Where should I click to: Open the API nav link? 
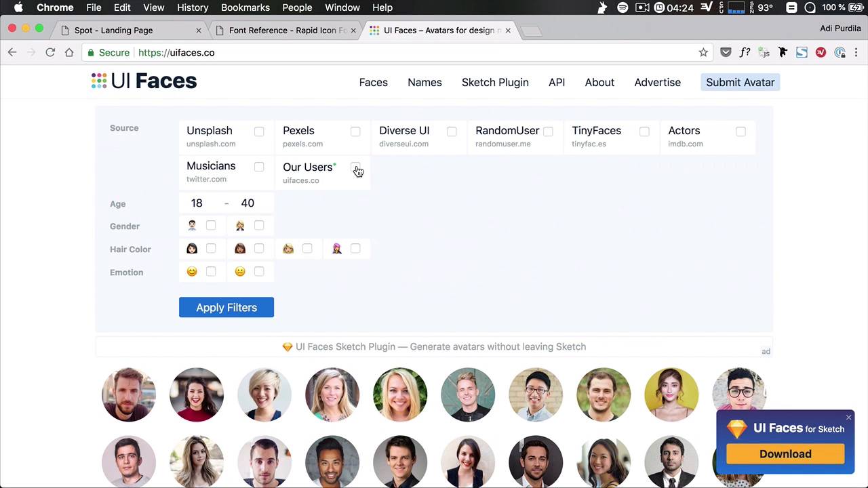tap(557, 82)
